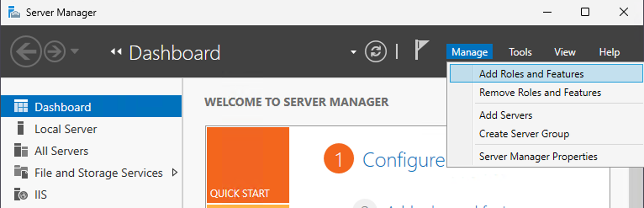Viewport: 644px width, 208px height.
Task: Click the Quick Start tile
Action: click(247, 165)
